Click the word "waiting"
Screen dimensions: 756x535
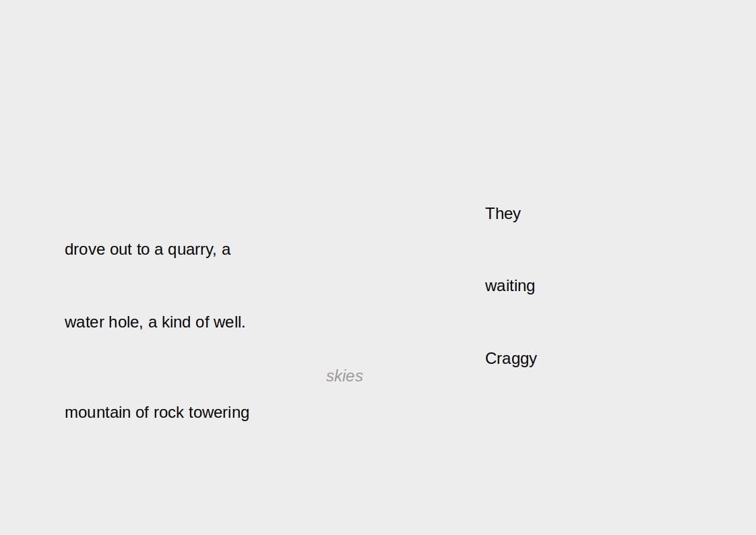[x=510, y=286]
